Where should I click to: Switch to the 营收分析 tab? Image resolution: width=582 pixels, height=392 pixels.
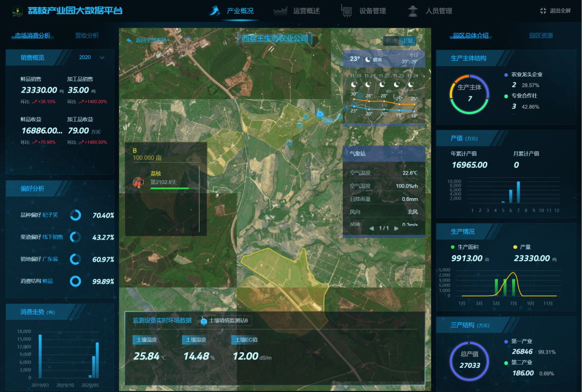[87, 36]
